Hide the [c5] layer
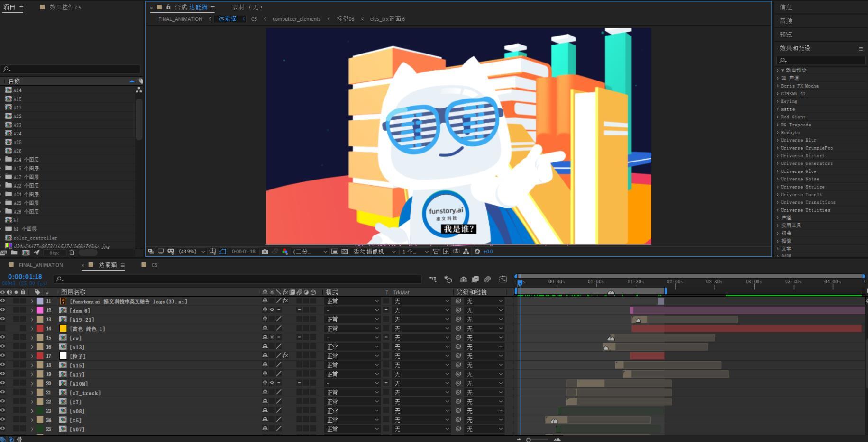 click(3, 420)
